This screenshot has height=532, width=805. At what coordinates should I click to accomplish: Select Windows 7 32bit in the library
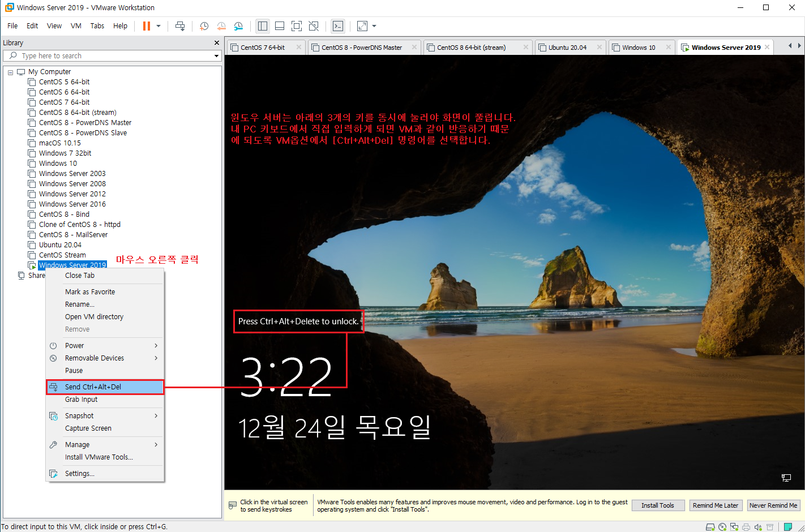click(65, 153)
